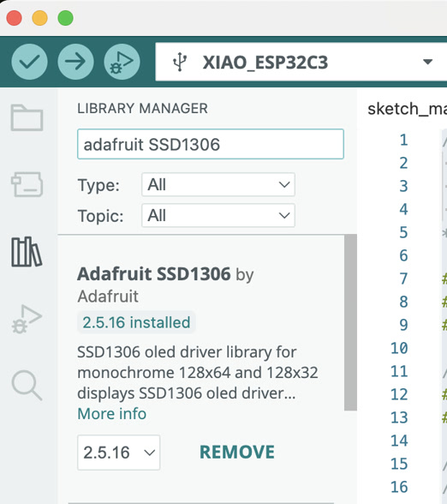Viewport: 447px width, 504px height.
Task: Click the library list scrollbar
Action: [x=350, y=322]
